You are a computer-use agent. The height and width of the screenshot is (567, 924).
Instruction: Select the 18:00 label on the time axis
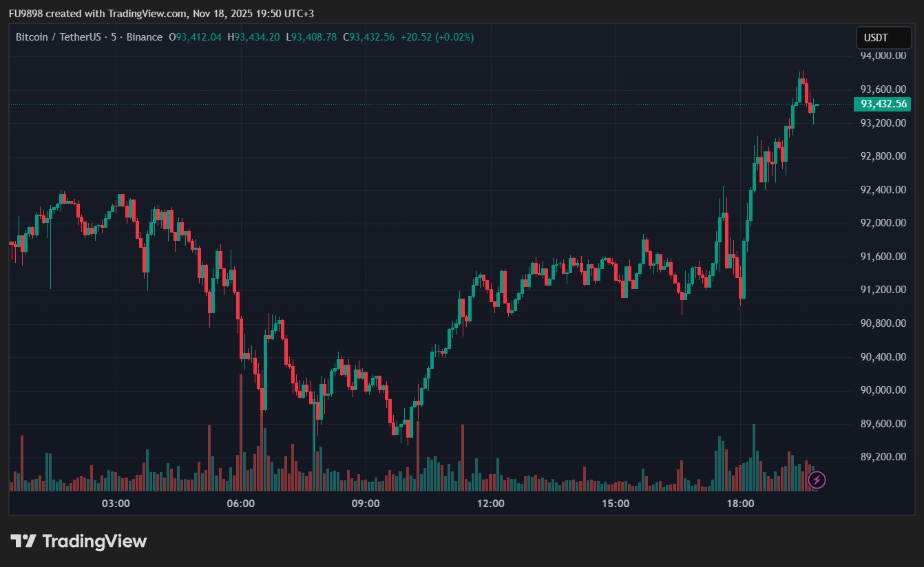coord(740,503)
